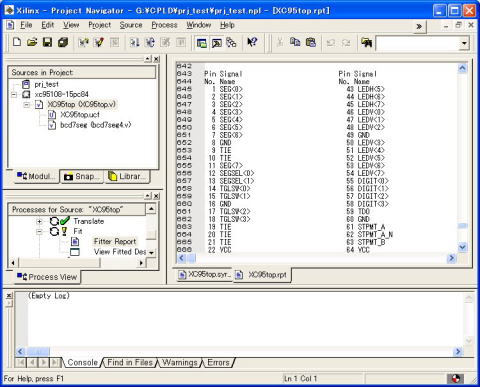The width and height of the screenshot is (480, 387).
Task: Select bcd7seg (bcd7seg4.v) source
Action: (96, 125)
